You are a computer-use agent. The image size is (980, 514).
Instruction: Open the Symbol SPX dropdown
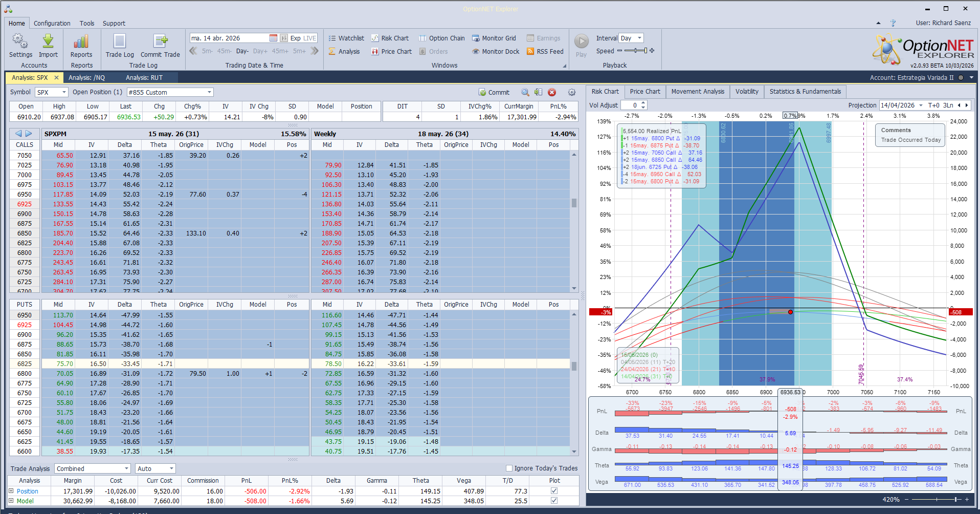[x=64, y=92]
